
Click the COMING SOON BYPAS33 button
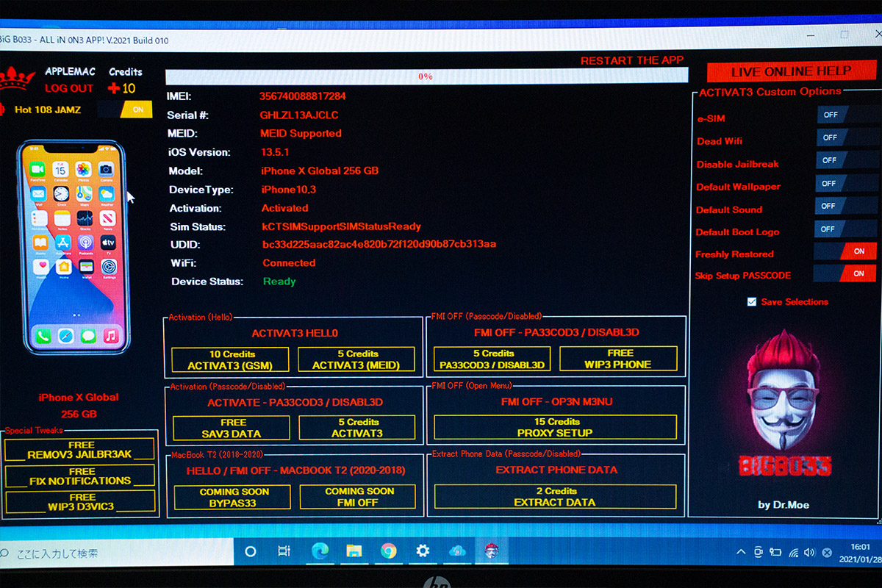(x=234, y=497)
